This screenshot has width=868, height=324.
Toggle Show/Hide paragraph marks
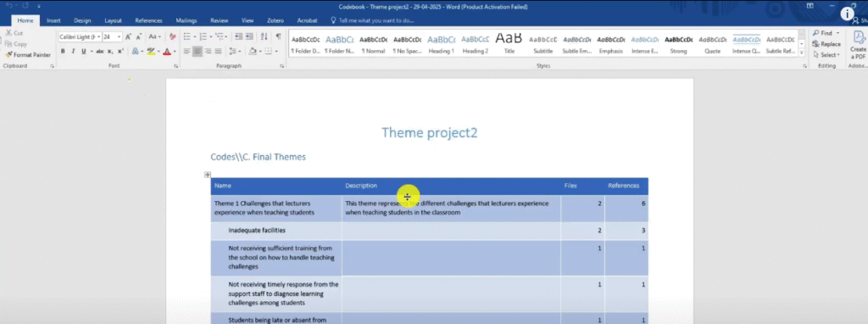coord(278,37)
